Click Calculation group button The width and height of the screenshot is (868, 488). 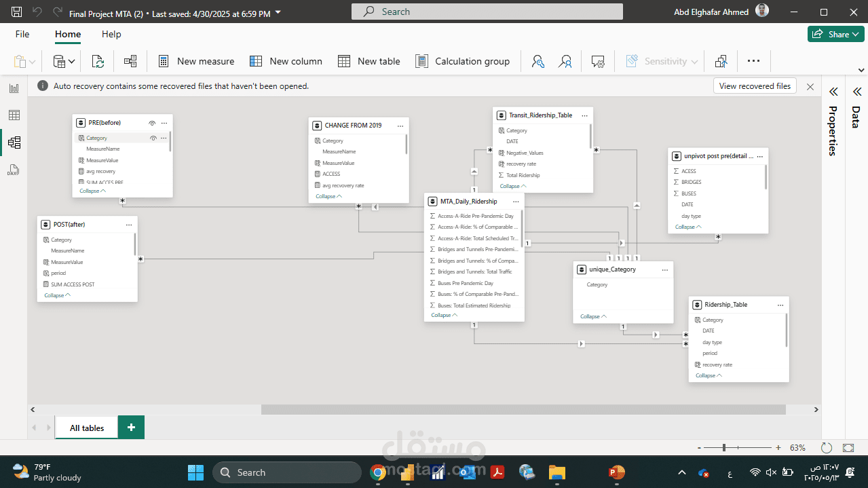click(x=462, y=61)
